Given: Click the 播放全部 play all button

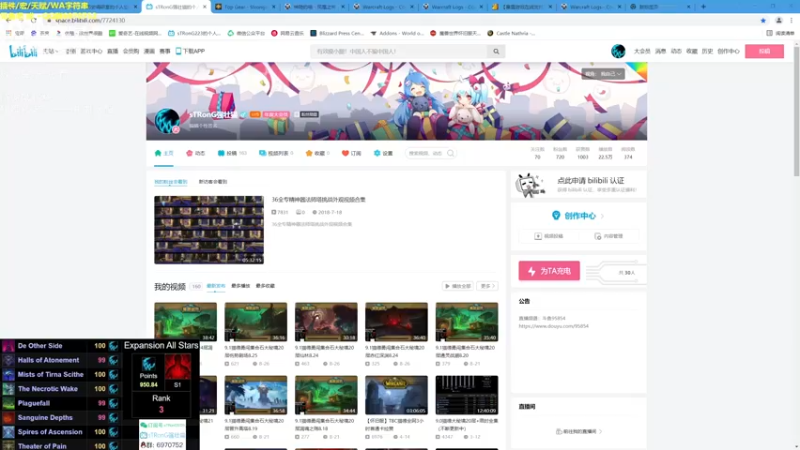Looking at the screenshot, I should point(457,286).
